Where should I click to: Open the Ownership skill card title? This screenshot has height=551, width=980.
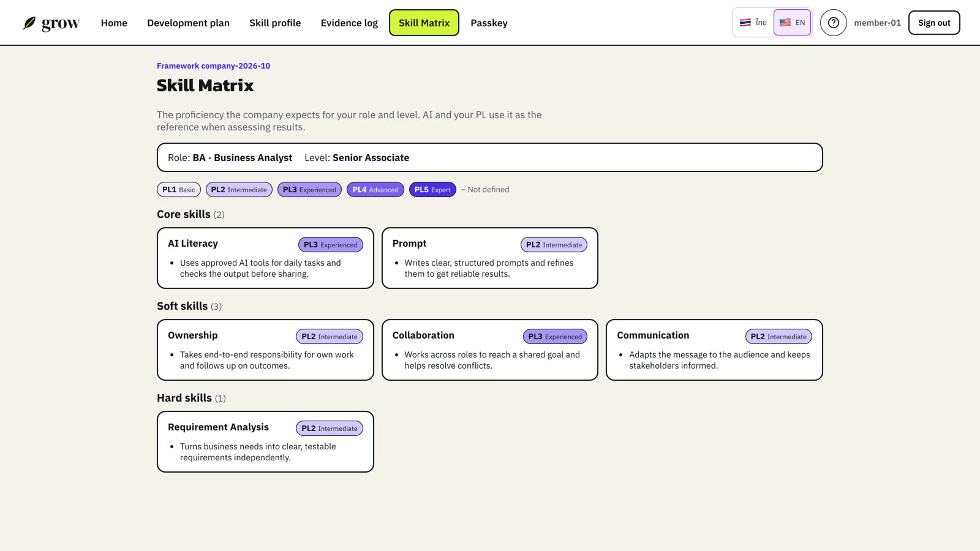(193, 335)
